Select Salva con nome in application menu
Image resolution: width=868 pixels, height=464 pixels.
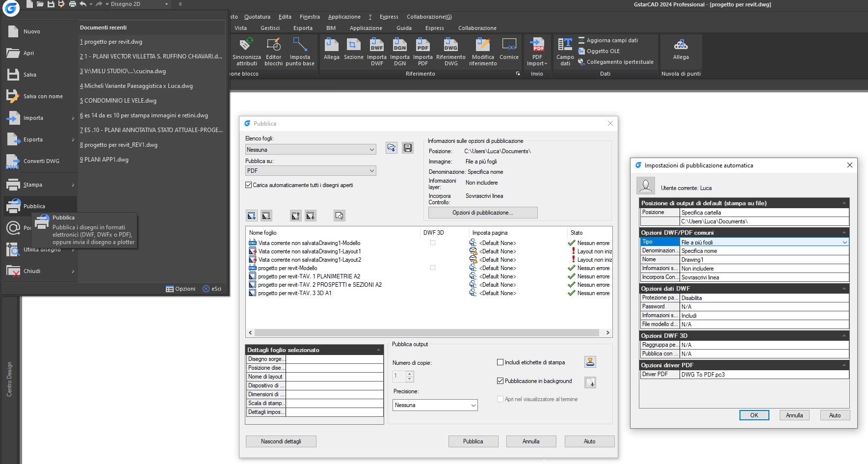click(x=40, y=96)
